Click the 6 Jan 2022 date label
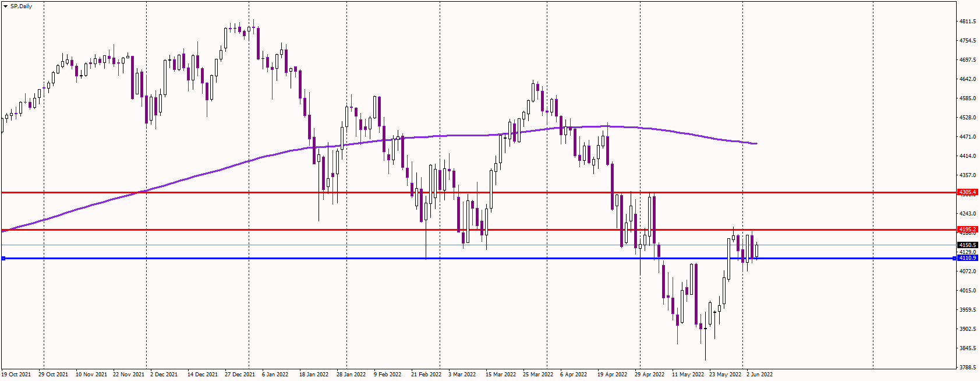This screenshot has width=980, height=381. pyautogui.click(x=275, y=375)
